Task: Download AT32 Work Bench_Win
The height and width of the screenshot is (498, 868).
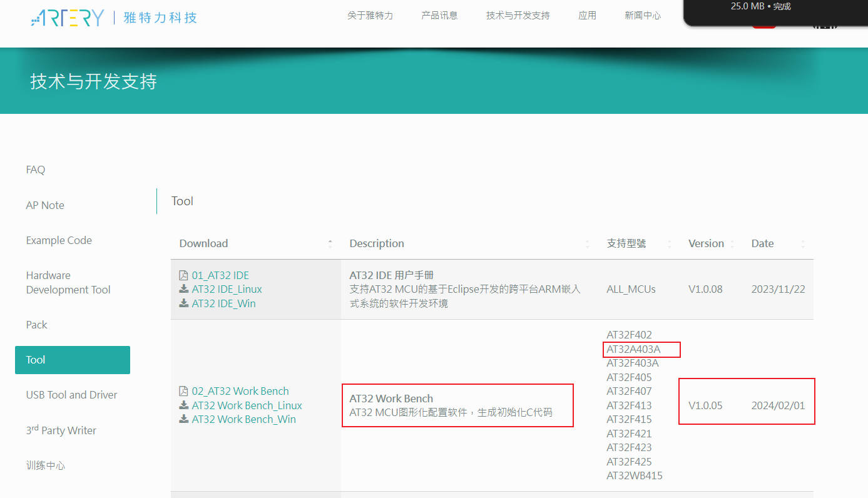Action: click(x=243, y=419)
